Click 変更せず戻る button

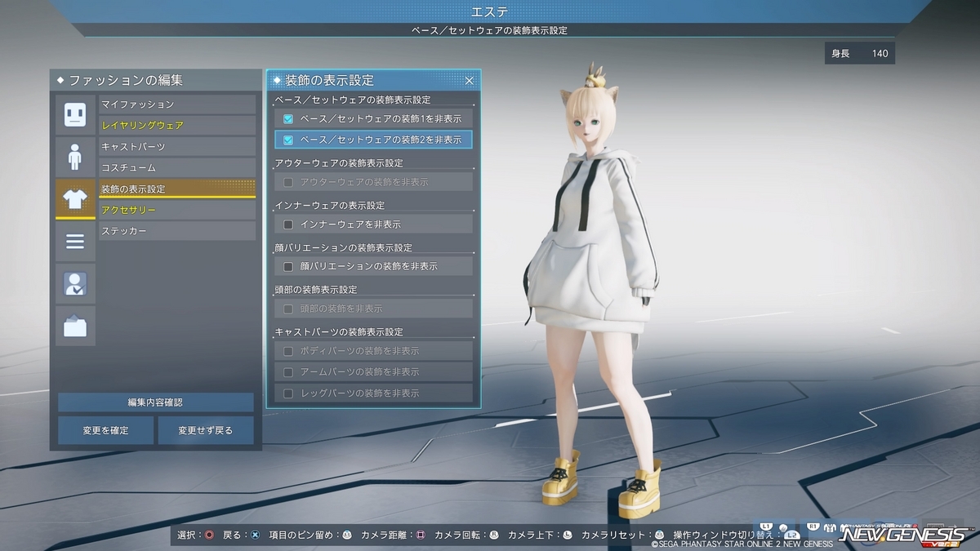point(206,430)
